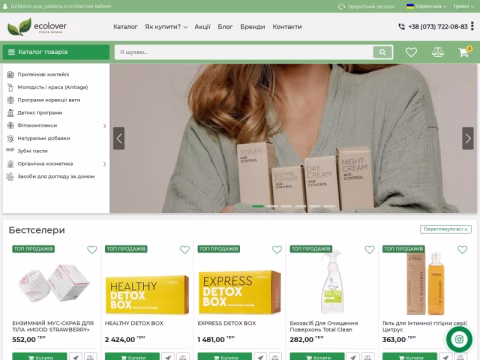
Task: Click phone number +38 (073) 722-08-83
Action: click(438, 27)
